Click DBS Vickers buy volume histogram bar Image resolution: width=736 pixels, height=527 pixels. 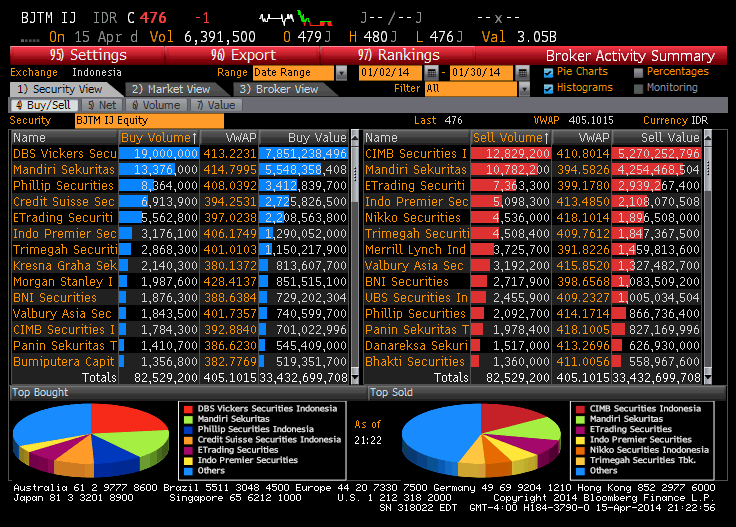click(x=159, y=154)
